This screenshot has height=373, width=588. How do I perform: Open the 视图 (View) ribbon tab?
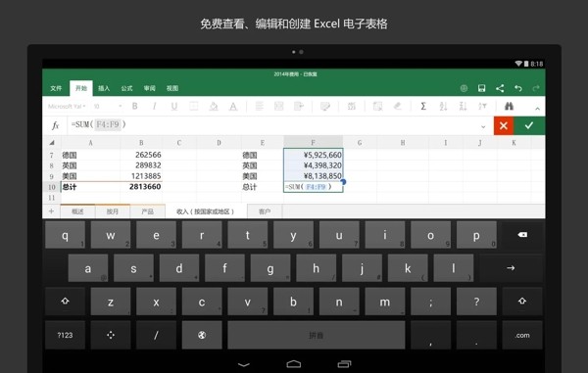(172, 88)
